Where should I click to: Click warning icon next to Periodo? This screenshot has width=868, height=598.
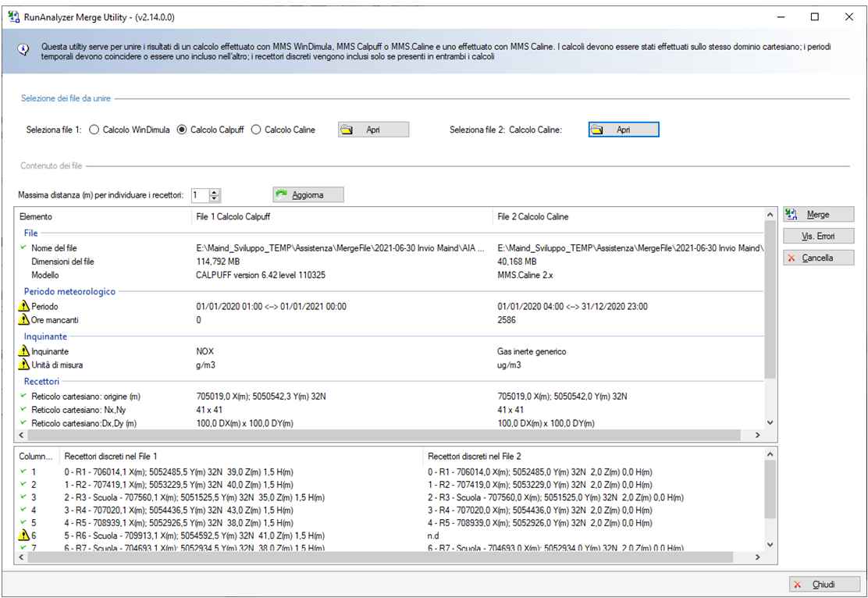click(x=23, y=306)
